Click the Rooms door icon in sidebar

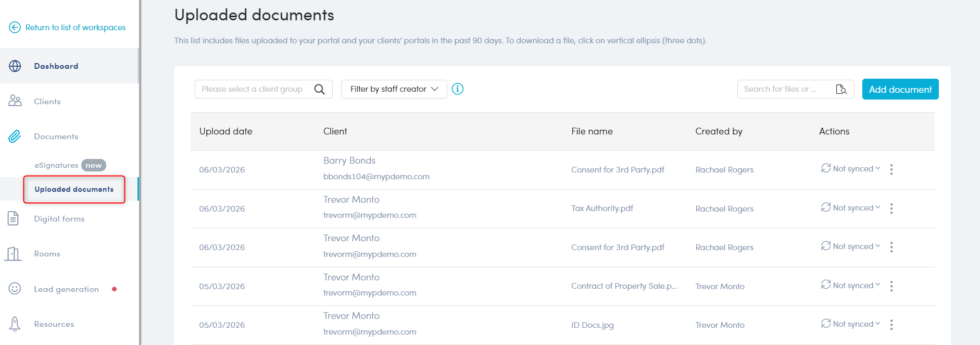tap(14, 254)
